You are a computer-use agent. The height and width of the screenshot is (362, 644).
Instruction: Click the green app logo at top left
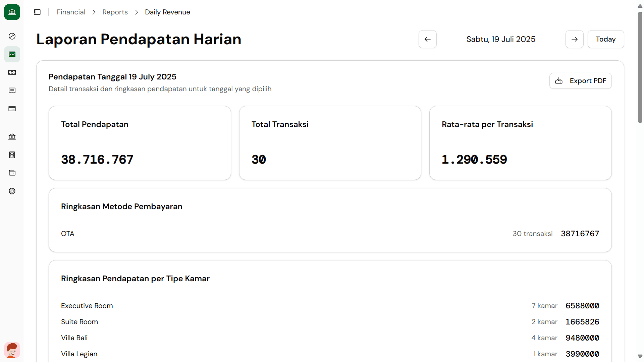pyautogui.click(x=12, y=12)
